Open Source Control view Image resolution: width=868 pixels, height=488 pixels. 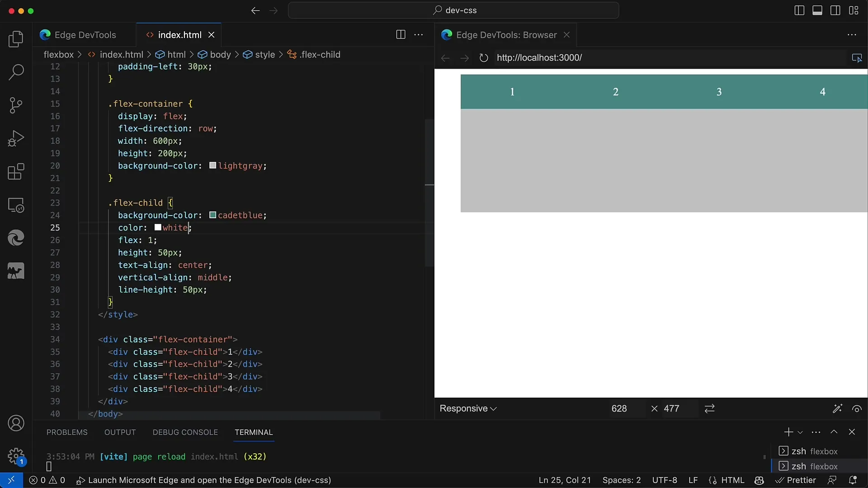click(16, 105)
